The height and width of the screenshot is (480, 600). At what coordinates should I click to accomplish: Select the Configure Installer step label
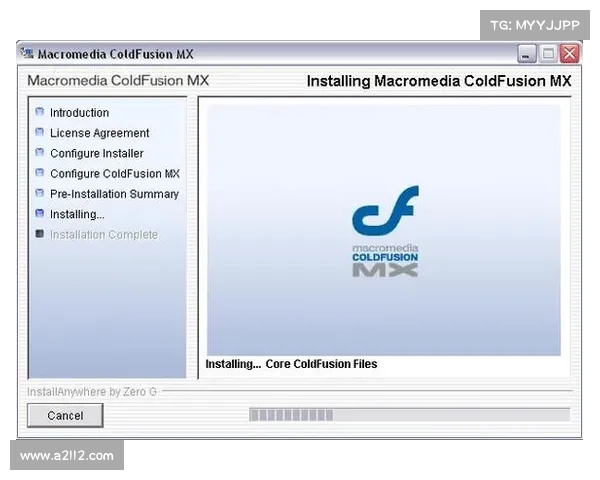(97, 153)
